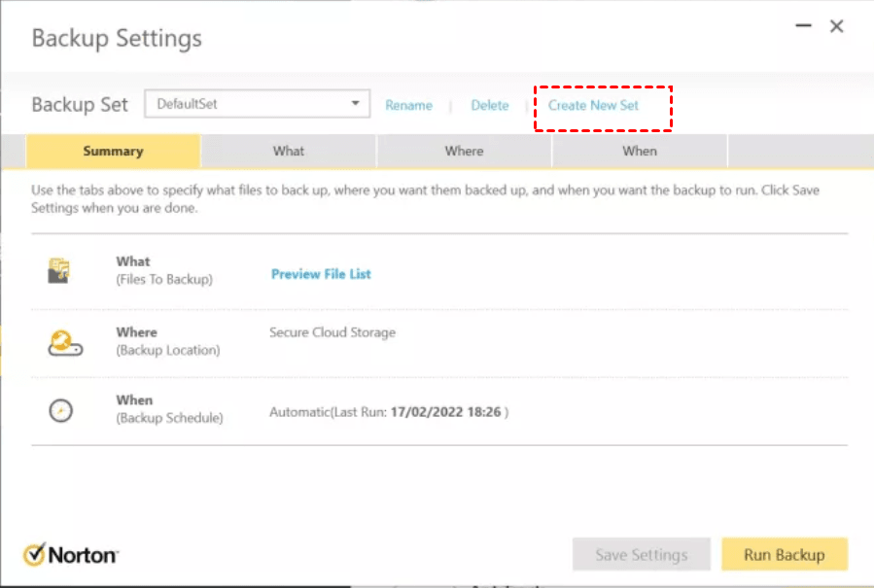Viewport: 874px width, 588px height.
Task: Click the Files To Backup folder icon
Action: tap(58, 271)
